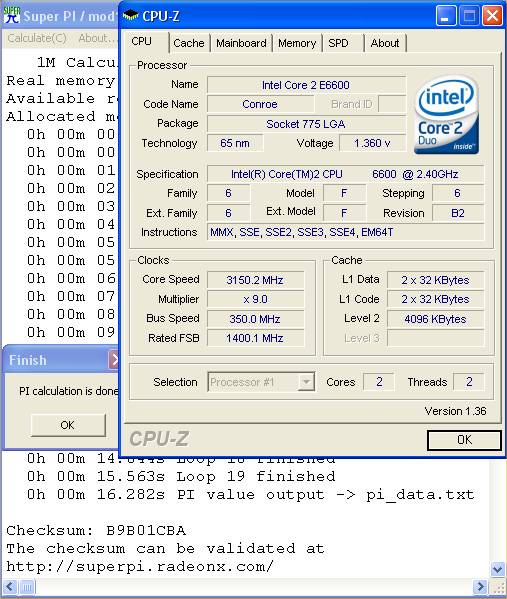Viewport: 507px width, 599px height.
Task: Click Multiplier value 'x 9.0'
Action: pos(255,299)
